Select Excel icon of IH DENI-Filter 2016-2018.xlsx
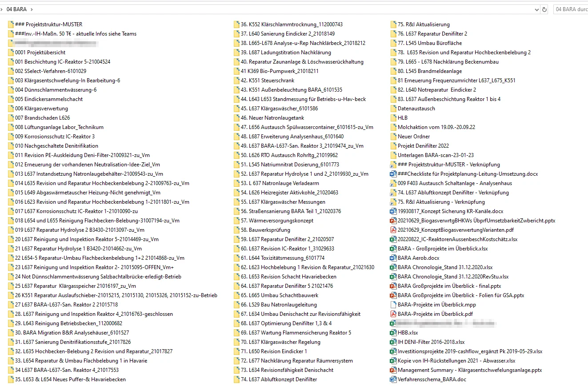Image resolution: width=588 pixels, height=387 pixels. point(393,342)
